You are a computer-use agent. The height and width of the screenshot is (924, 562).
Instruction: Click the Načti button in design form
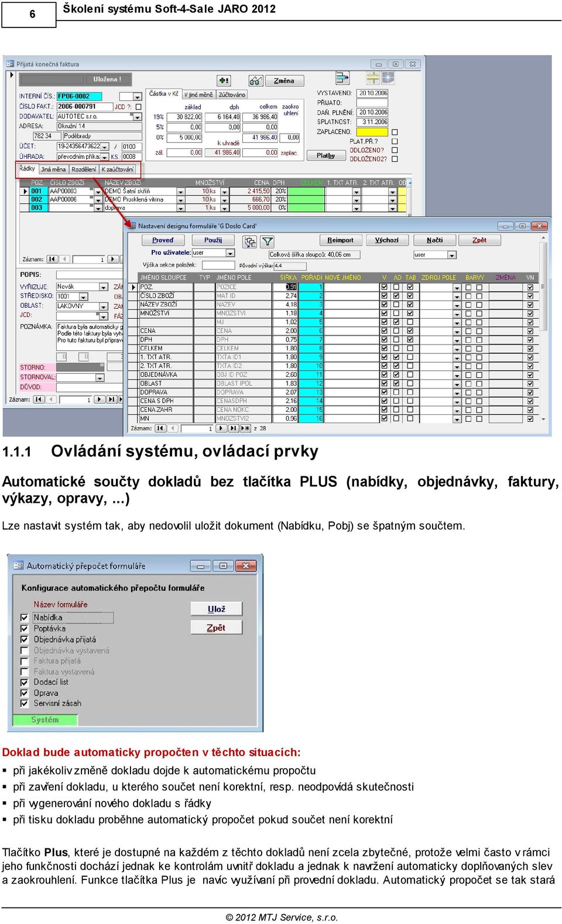[434, 240]
